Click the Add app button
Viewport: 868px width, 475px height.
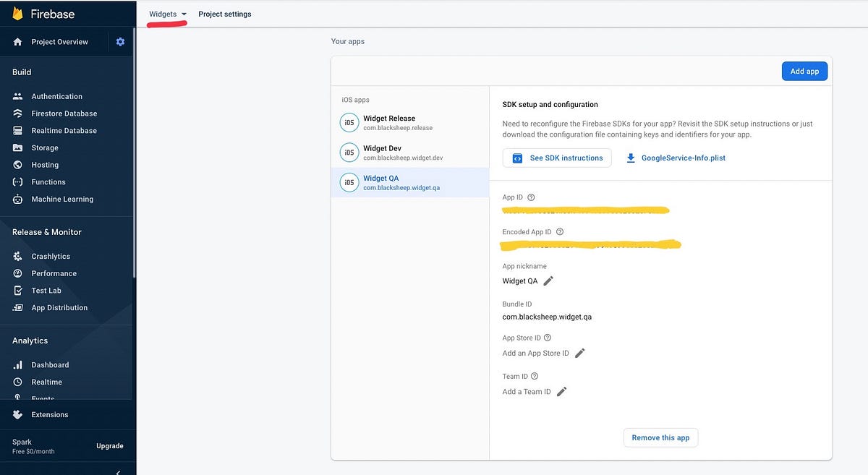(804, 72)
